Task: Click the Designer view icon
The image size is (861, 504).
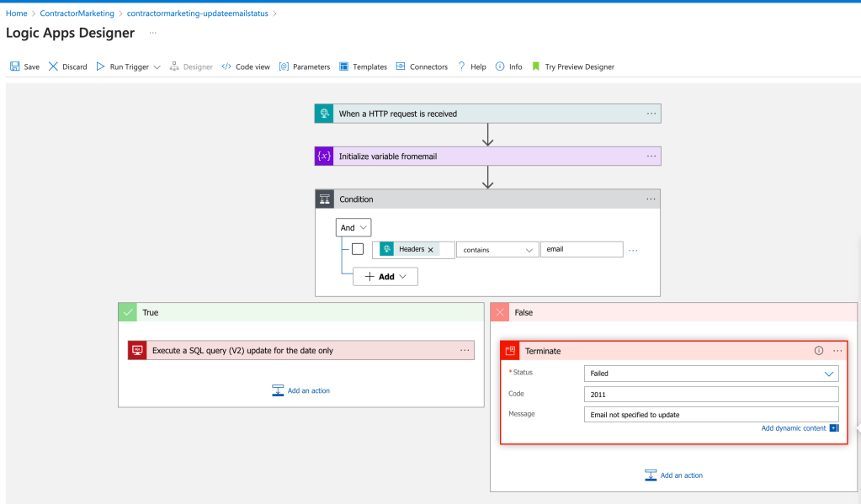Action: (x=174, y=66)
